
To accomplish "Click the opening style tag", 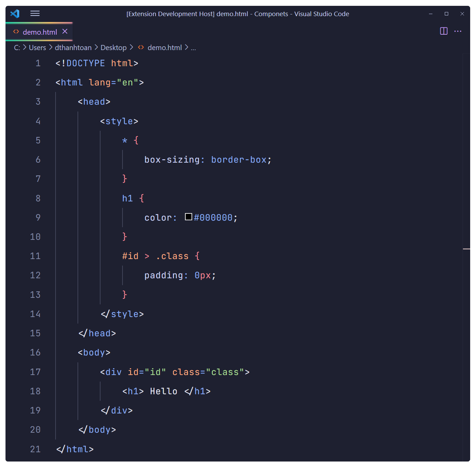I will pyautogui.click(x=119, y=121).
